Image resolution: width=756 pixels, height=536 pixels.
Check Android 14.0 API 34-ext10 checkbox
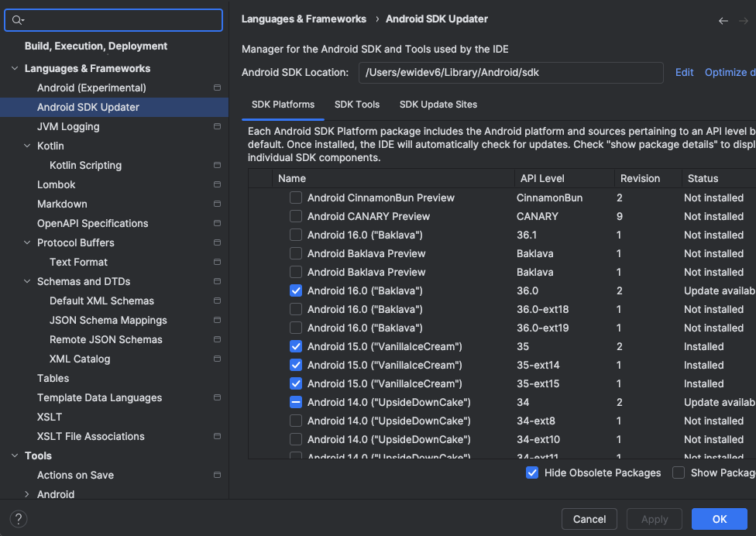pyautogui.click(x=296, y=440)
